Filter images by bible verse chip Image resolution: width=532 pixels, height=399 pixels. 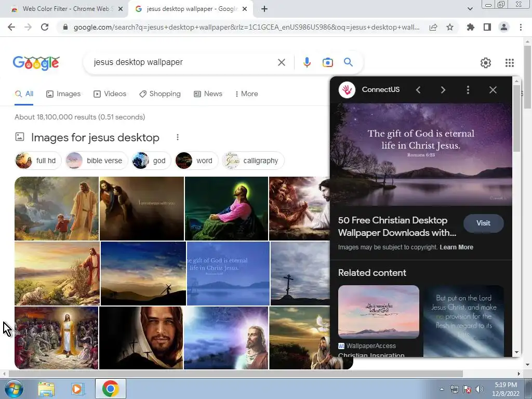click(x=96, y=161)
